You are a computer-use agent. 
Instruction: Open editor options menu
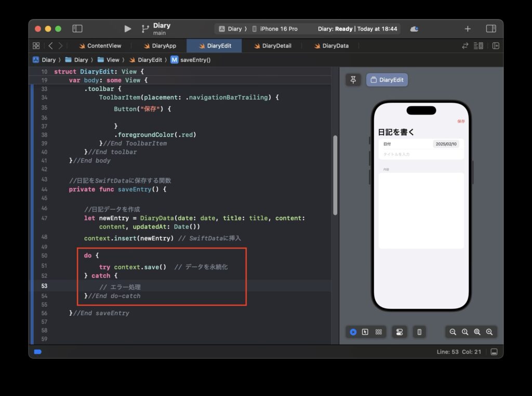click(x=478, y=46)
